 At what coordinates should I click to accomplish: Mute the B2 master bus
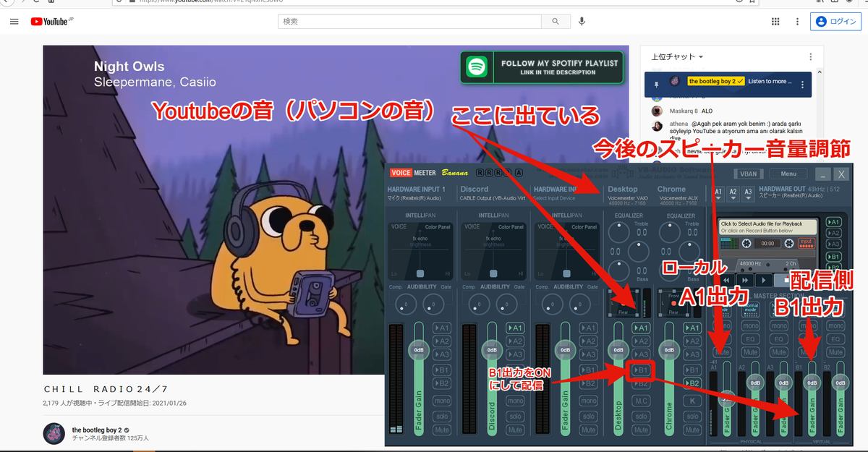(835, 352)
